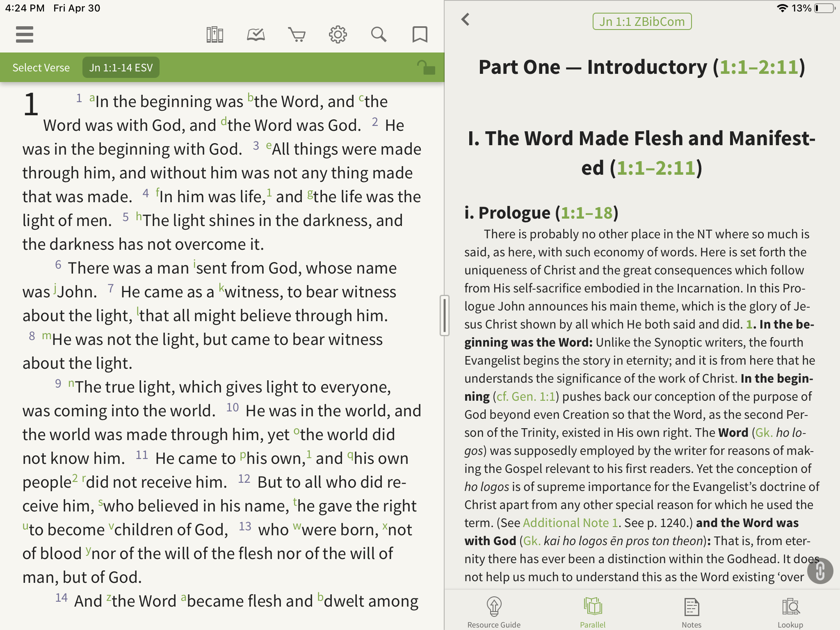Open the reading plan icon
The height and width of the screenshot is (630, 840).
[x=256, y=34]
